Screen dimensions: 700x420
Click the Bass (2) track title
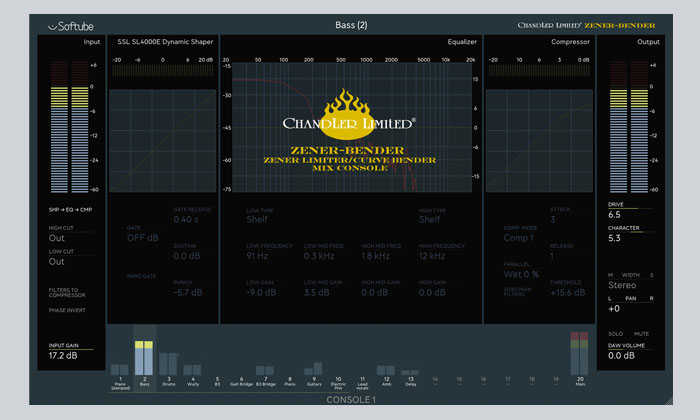(351, 25)
